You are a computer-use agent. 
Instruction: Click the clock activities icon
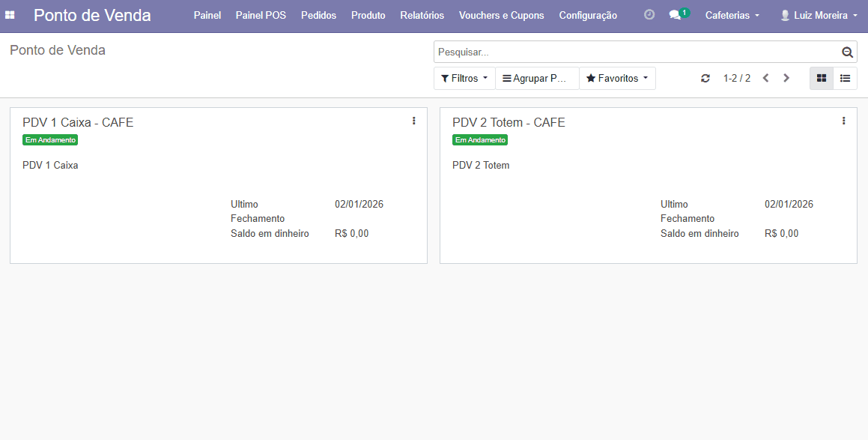pos(649,15)
